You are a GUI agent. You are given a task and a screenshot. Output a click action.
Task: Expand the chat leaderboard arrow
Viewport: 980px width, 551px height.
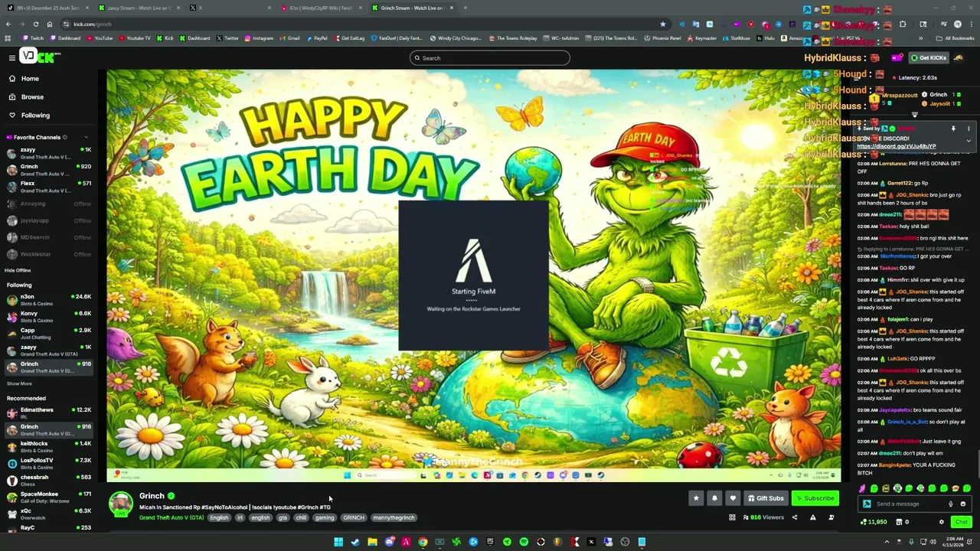coord(914,115)
